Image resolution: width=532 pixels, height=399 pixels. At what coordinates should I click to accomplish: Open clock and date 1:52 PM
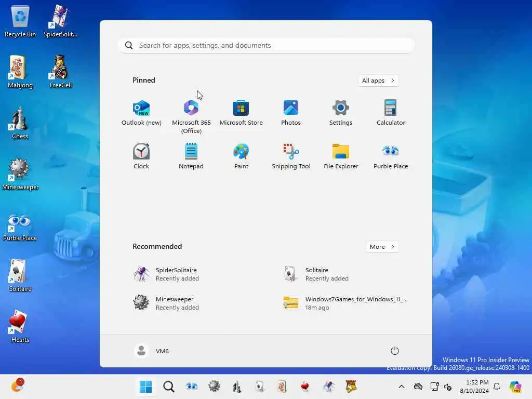coord(474,387)
